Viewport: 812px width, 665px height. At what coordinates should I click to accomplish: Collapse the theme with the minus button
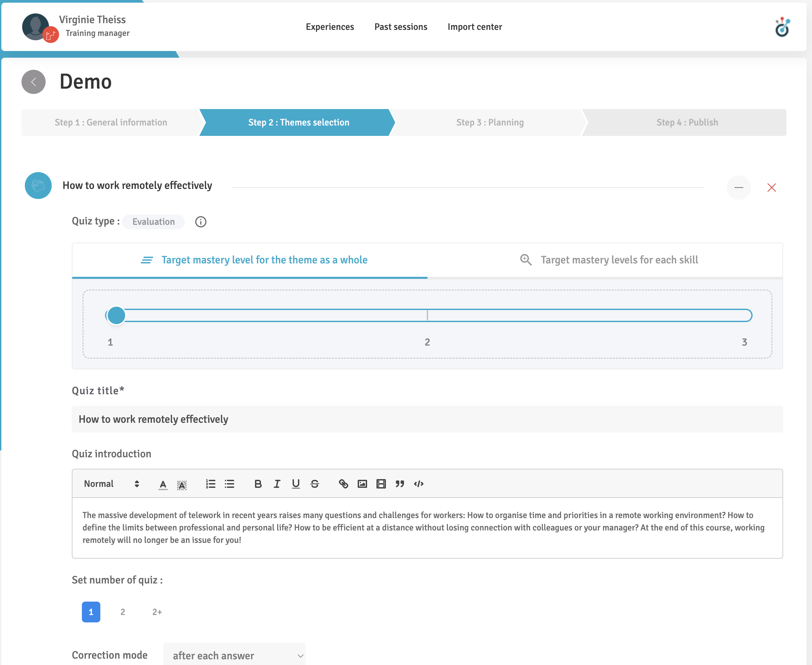[739, 187]
